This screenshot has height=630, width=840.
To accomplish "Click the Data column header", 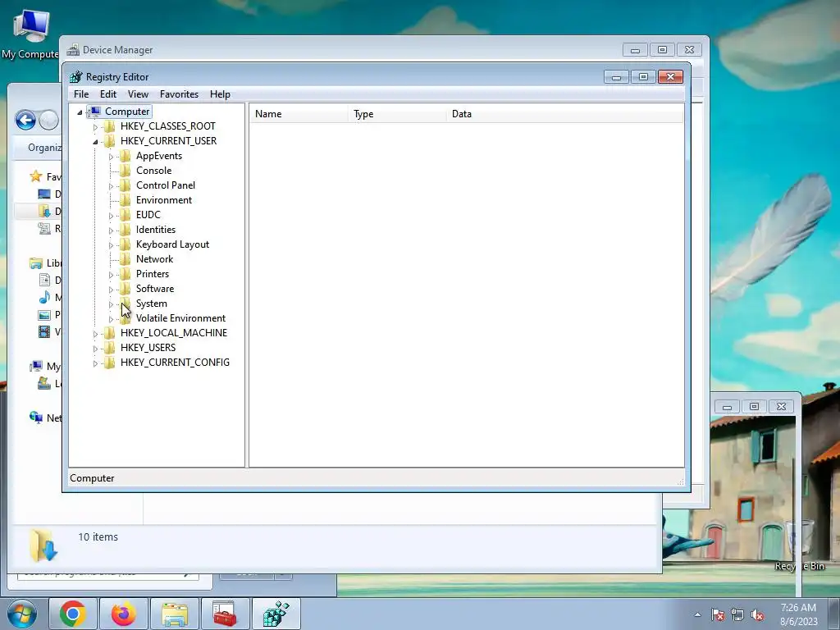I will click(564, 113).
